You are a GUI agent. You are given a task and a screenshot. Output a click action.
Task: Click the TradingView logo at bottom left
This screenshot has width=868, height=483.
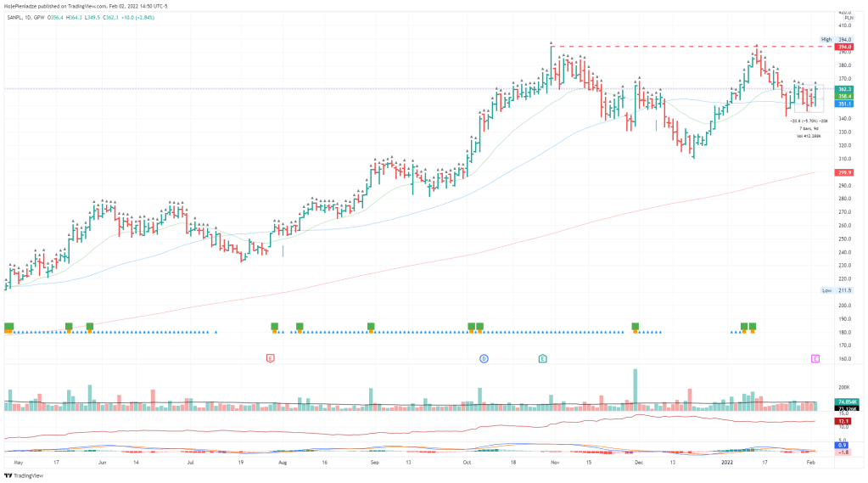(x=24, y=475)
